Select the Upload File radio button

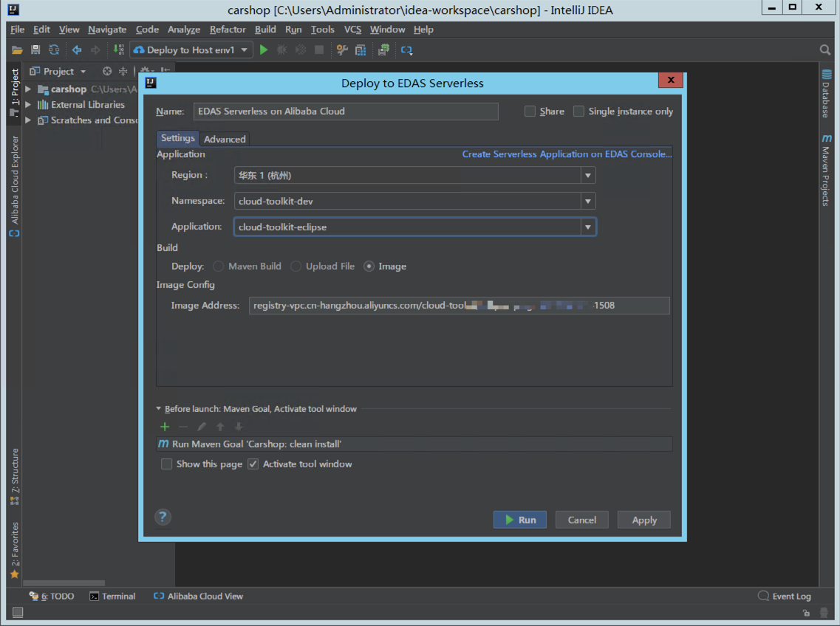point(296,266)
